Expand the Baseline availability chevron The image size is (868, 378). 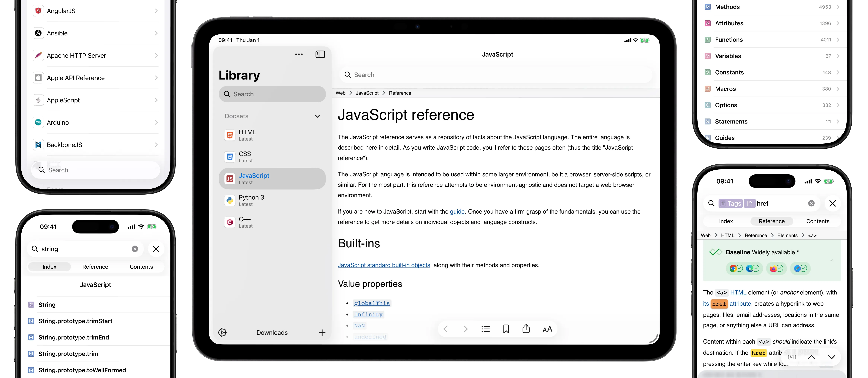click(x=831, y=260)
